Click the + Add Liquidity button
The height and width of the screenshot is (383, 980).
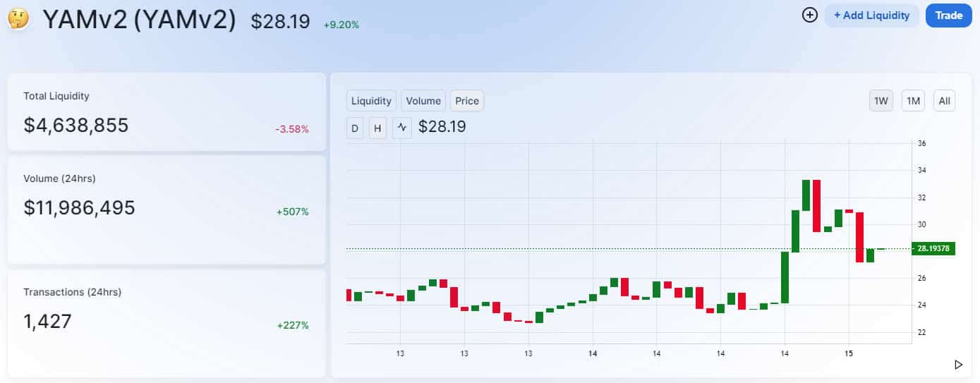(872, 15)
